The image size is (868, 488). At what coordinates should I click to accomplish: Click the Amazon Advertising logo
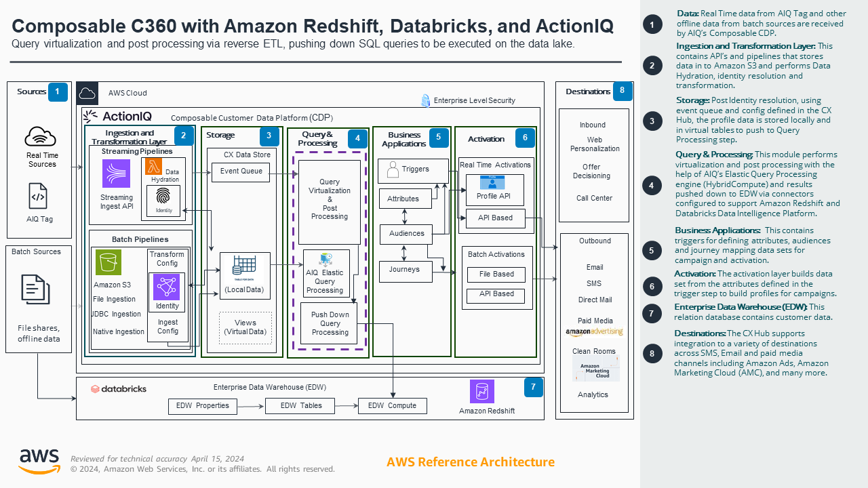pos(594,332)
